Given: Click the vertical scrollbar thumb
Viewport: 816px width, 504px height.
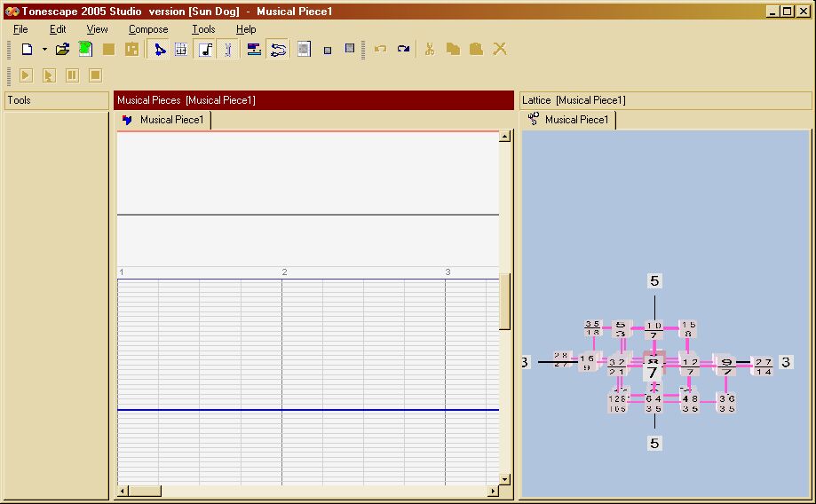Looking at the screenshot, I should tap(504, 302).
